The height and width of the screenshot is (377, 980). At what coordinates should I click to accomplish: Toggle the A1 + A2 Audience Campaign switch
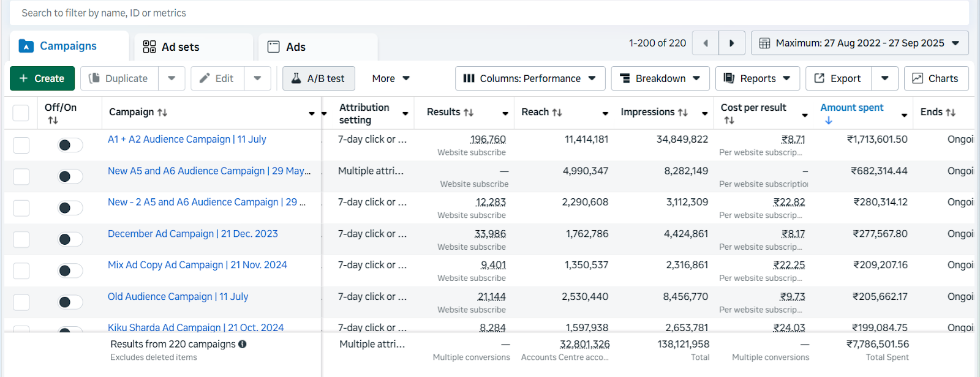(70, 145)
